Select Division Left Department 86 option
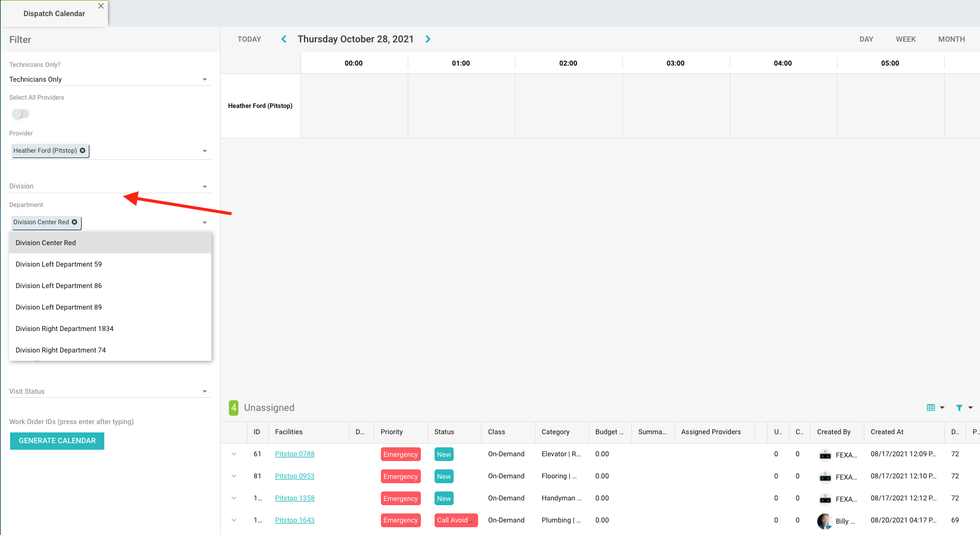 tap(58, 286)
